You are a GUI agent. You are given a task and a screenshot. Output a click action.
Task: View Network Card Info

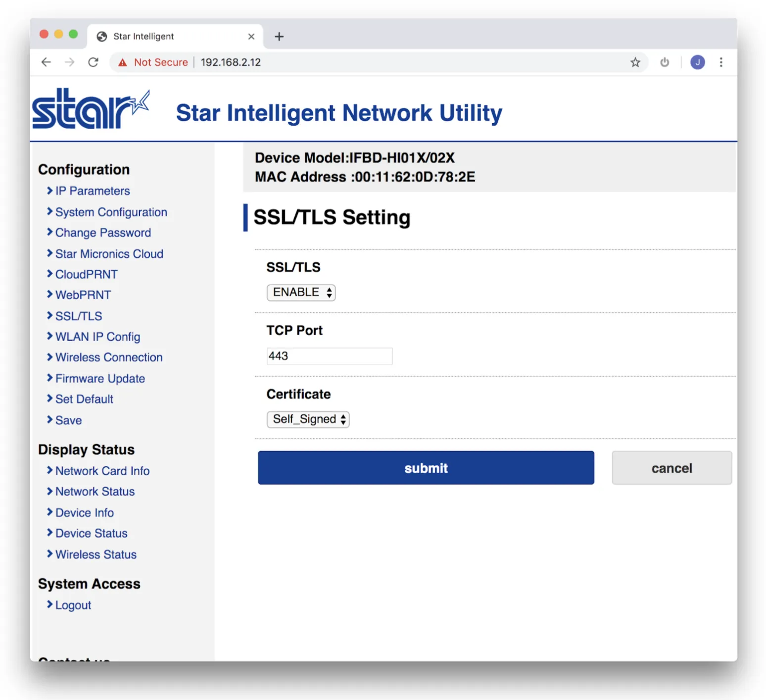[102, 471]
